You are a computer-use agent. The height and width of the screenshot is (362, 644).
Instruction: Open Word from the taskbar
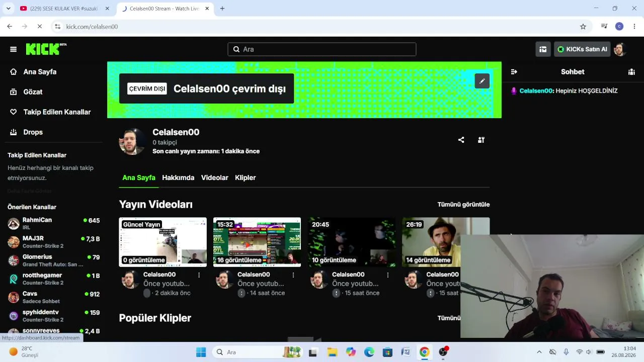[x=406, y=352]
